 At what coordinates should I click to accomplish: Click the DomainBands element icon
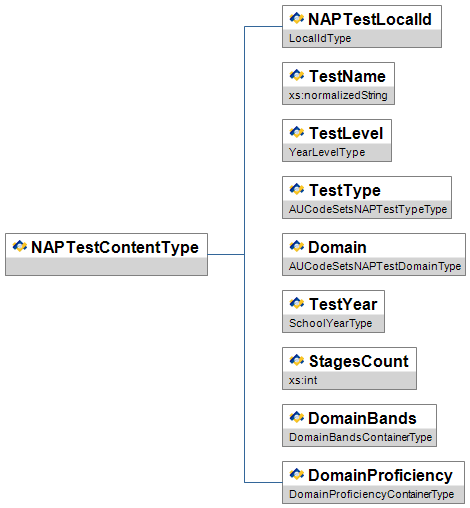pyautogui.click(x=297, y=418)
